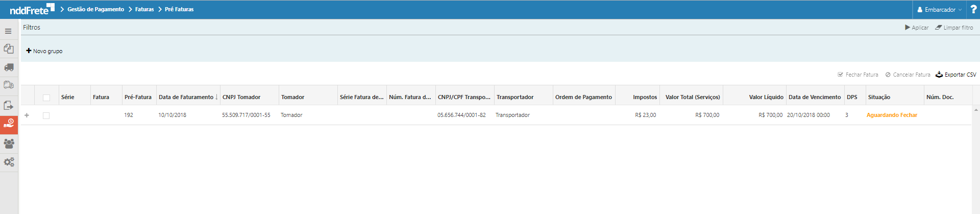Click CNPJ 55.509.717/0001-55 cell
This screenshot has width=980, height=214.
tap(246, 115)
